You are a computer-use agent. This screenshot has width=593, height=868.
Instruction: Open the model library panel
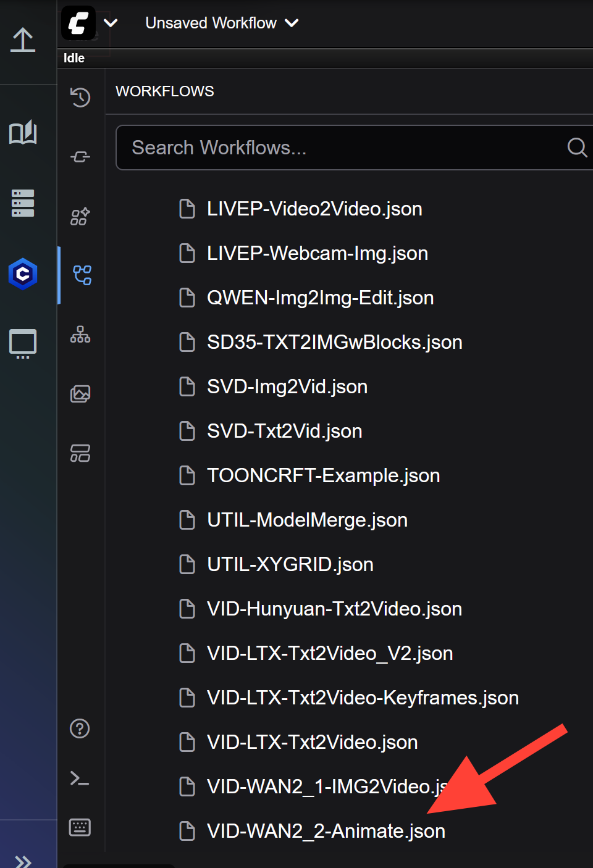coord(22,204)
